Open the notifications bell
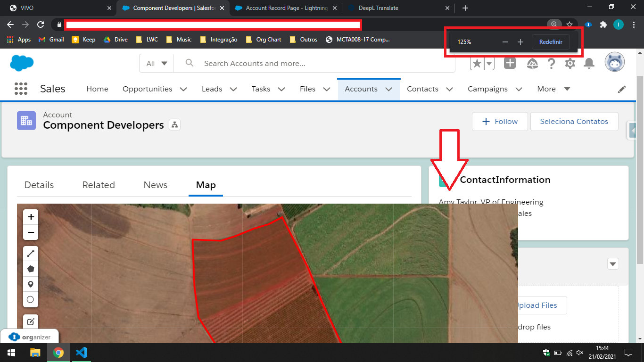This screenshot has height=362, width=644. coord(589,63)
